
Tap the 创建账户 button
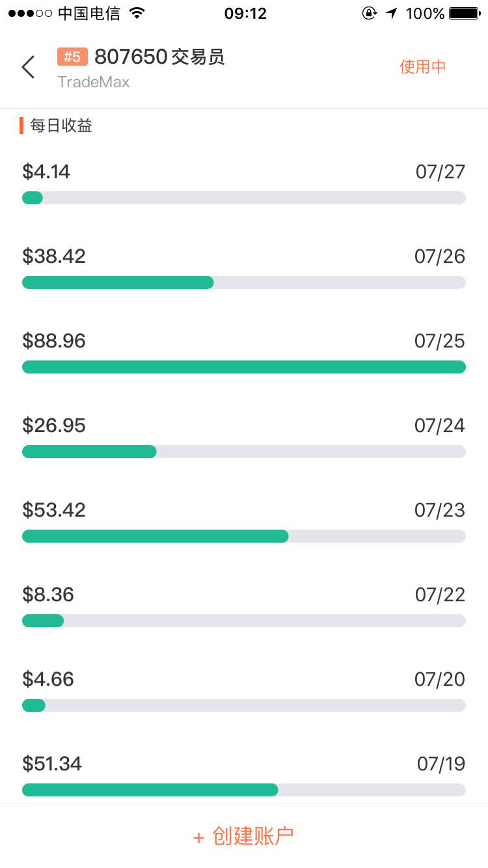tap(244, 836)
